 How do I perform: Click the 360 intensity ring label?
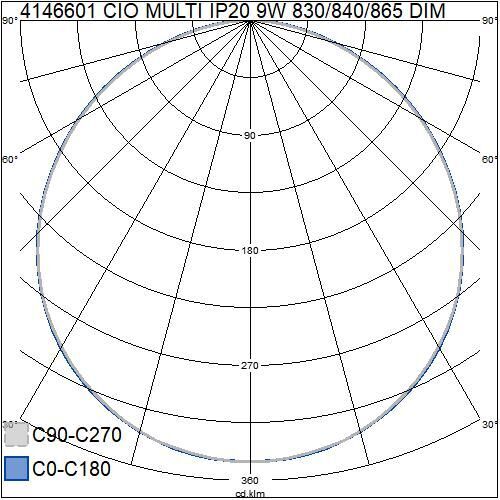(250, 480)
